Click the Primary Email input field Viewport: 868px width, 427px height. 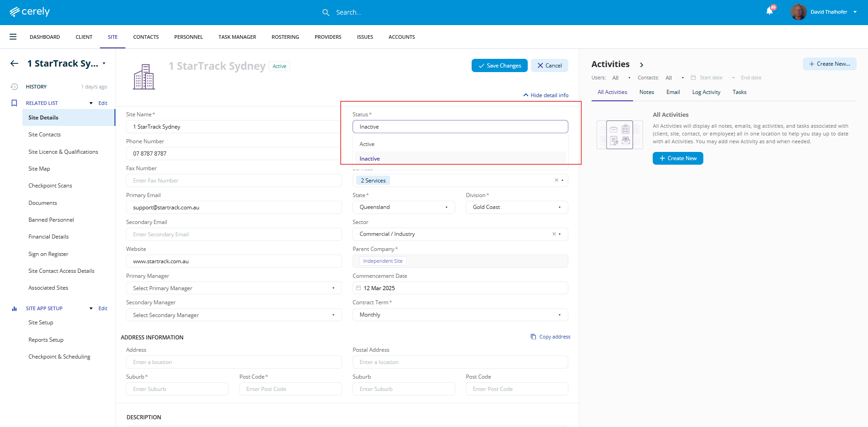(x=234, y=208)
